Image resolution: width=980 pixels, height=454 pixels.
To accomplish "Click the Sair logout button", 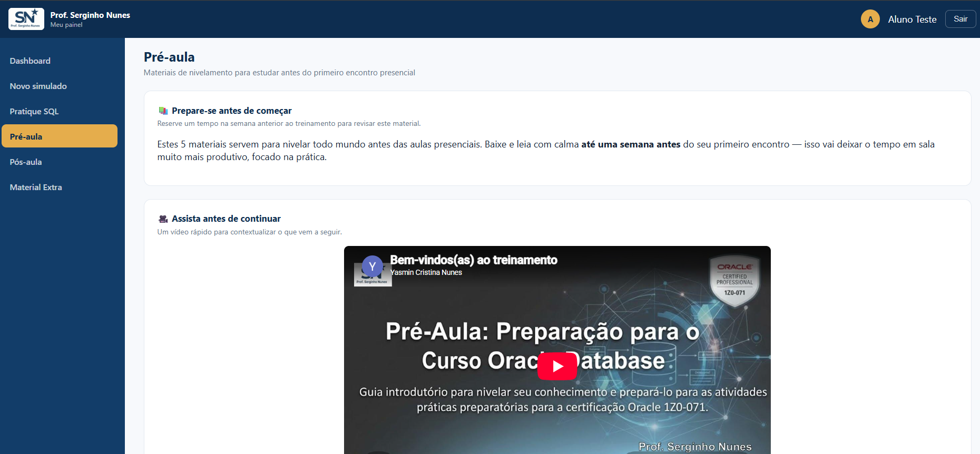I will 961,19.
